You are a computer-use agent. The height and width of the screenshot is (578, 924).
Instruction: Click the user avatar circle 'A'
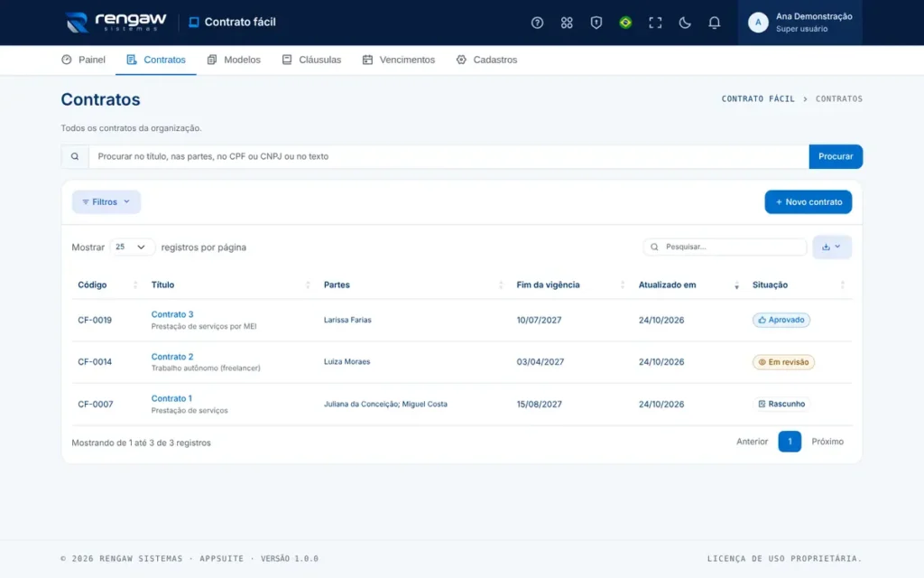click(758, 23)
